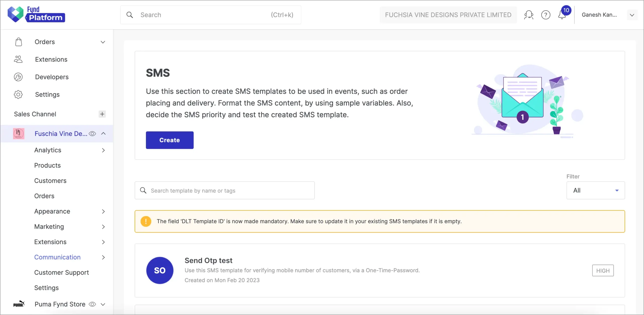Expand the Orders section chevron in sidebar
The height and width of the screenshot is (315, 644).
pos(103,42)
